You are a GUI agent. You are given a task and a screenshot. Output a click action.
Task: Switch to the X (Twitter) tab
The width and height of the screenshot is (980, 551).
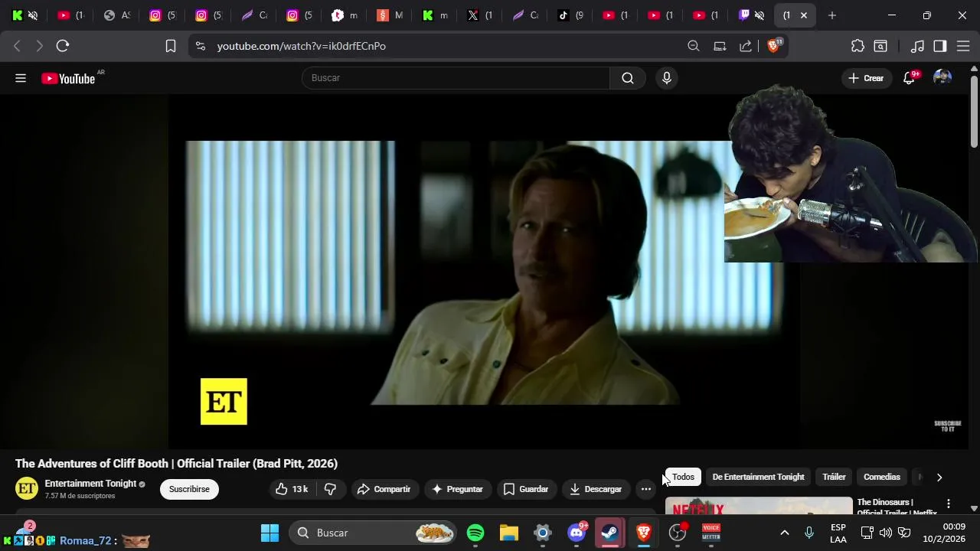(481, 15)
